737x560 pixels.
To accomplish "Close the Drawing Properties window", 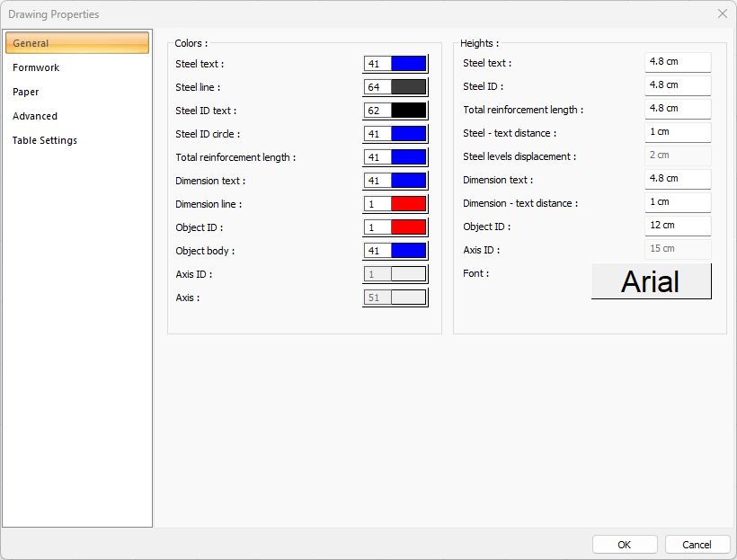I will pyautogui.click(x=722, y=13).
